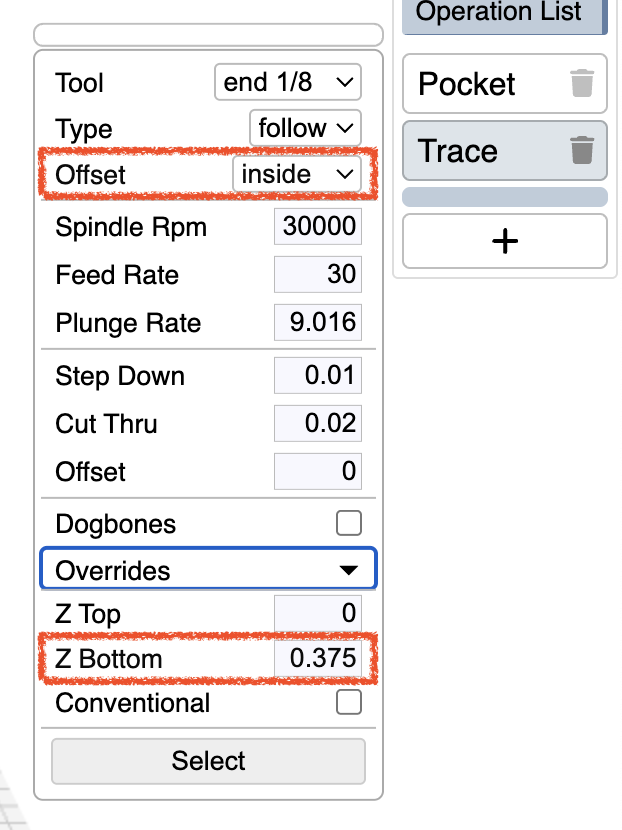Collapse the Overrides section
Image resolution: width=622 pixels, height=830 pixels.
point(208,570)
